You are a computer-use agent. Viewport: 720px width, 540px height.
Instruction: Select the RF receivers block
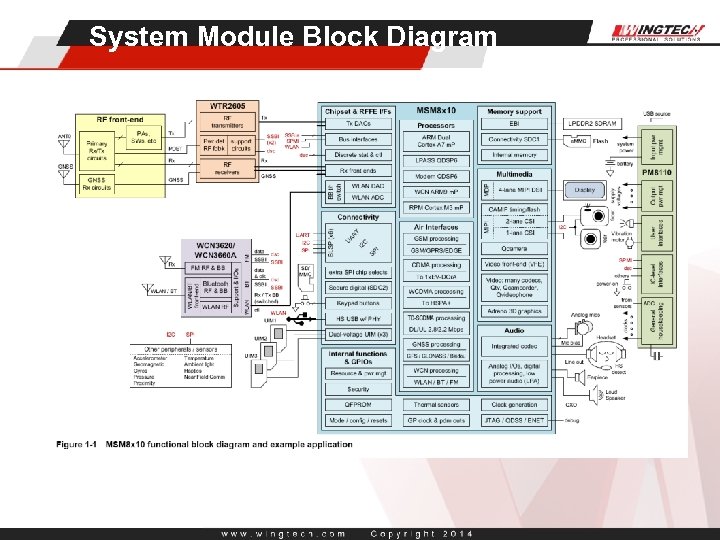227,168
